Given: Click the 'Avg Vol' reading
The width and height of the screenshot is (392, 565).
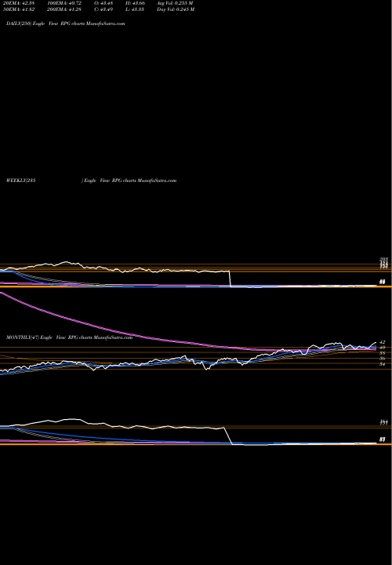Looking at the screenshot, I should (175, 3).
